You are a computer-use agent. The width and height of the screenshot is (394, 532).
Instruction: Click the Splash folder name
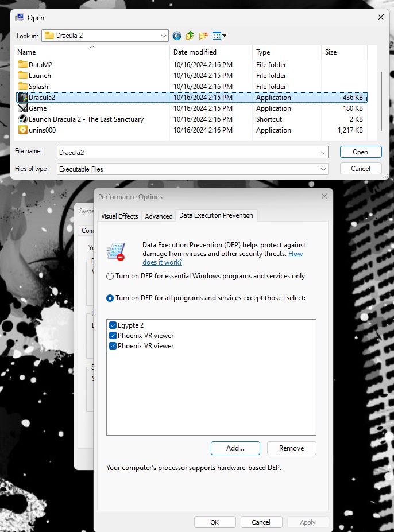pos(38,87)
